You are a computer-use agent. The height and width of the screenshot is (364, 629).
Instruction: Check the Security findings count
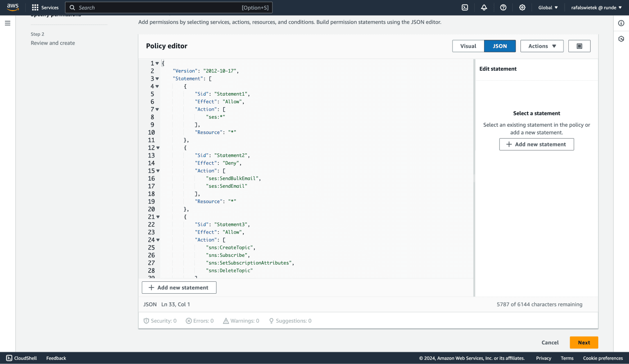pyautogui.click(x=160, y=321)
